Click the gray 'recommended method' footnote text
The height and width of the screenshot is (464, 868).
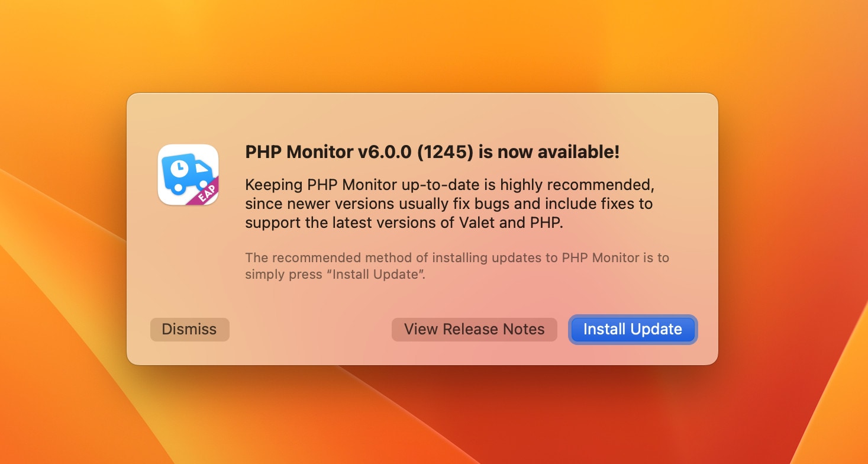pos(457,266)
